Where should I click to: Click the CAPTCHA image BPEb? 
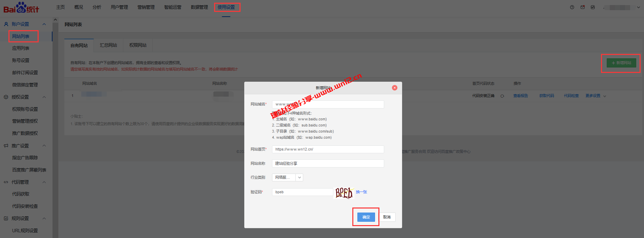point(344,193)
